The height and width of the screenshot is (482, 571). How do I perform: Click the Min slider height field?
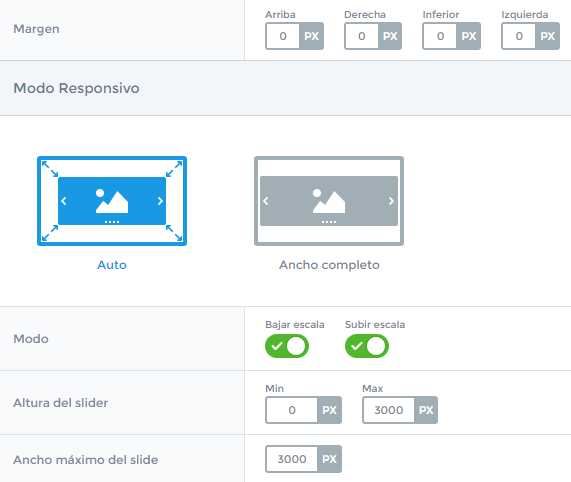tap(292, 410)
